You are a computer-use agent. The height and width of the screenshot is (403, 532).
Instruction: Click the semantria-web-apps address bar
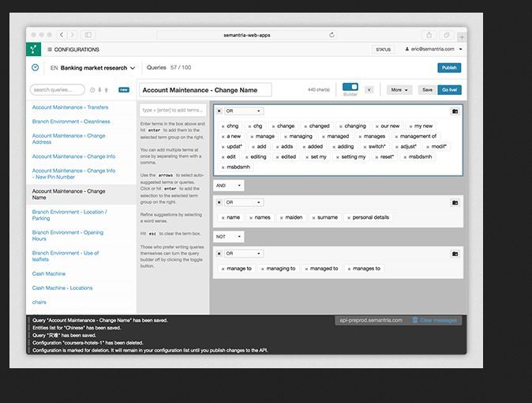[x=247, y=35]
